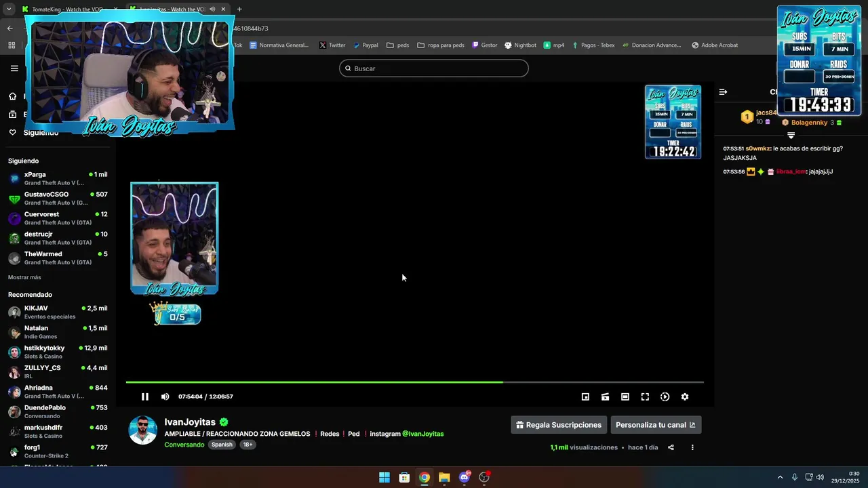868x488 pixels.
Task: Open xParga in the following list
Action: pos(58,178)
